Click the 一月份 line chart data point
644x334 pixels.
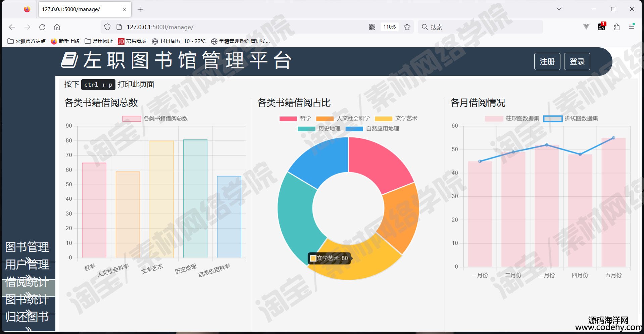click(480, 161)
